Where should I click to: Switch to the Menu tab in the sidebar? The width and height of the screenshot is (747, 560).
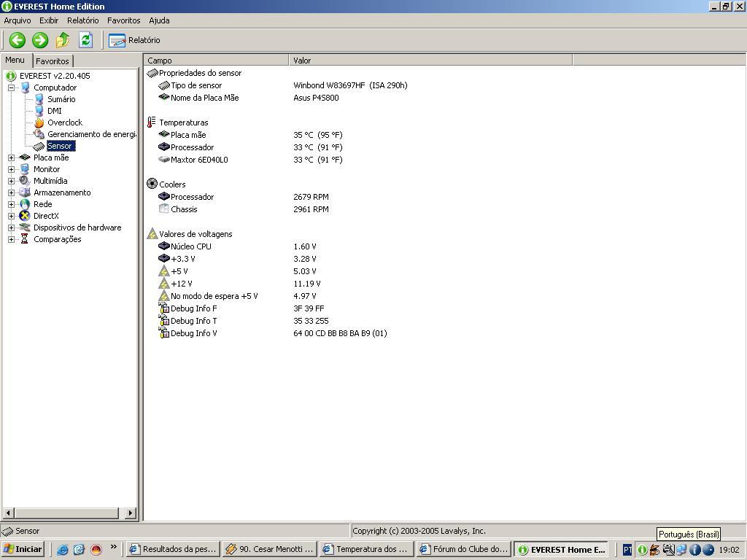15,60
